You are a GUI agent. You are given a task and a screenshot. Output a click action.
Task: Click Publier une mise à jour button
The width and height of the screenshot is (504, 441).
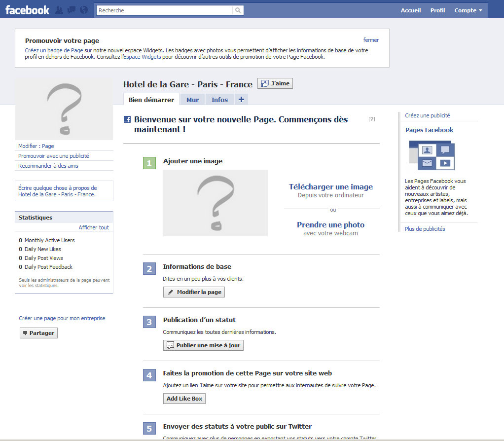pyautogui.click(x=203, y=345)
